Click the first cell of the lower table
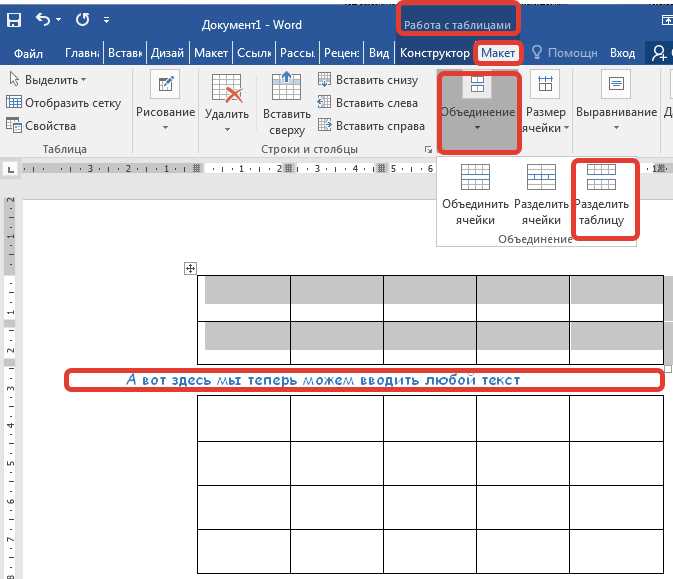The height and width of the screenshot is (579, 673). (244, 418)
